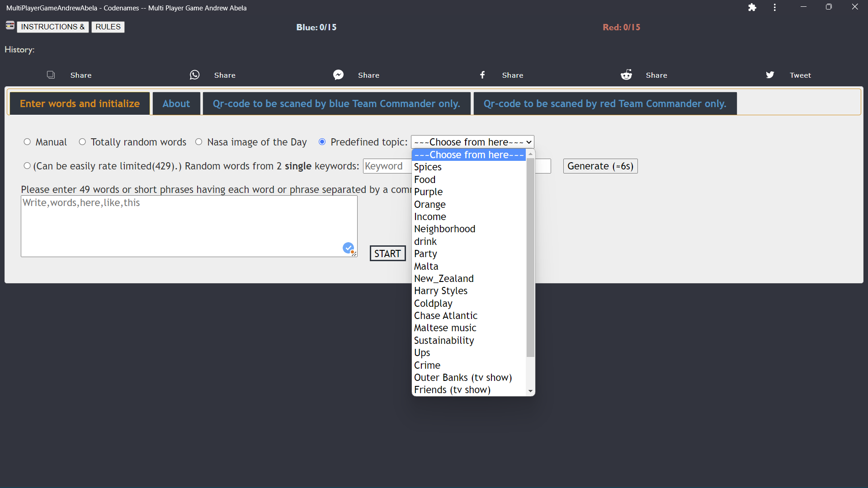Click the dropdown list scrollbar down arrow
Viewport: 868px width, 488px height.
point(530,391)
